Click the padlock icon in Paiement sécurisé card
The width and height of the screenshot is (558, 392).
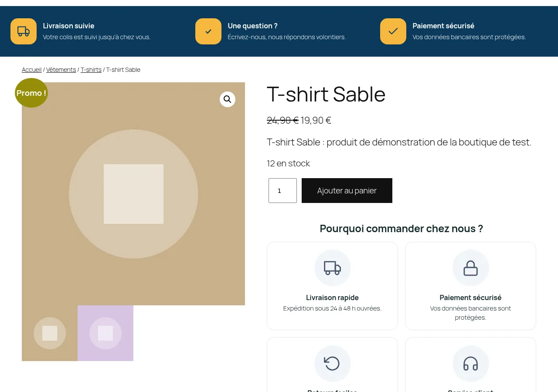tap(471, 268)
